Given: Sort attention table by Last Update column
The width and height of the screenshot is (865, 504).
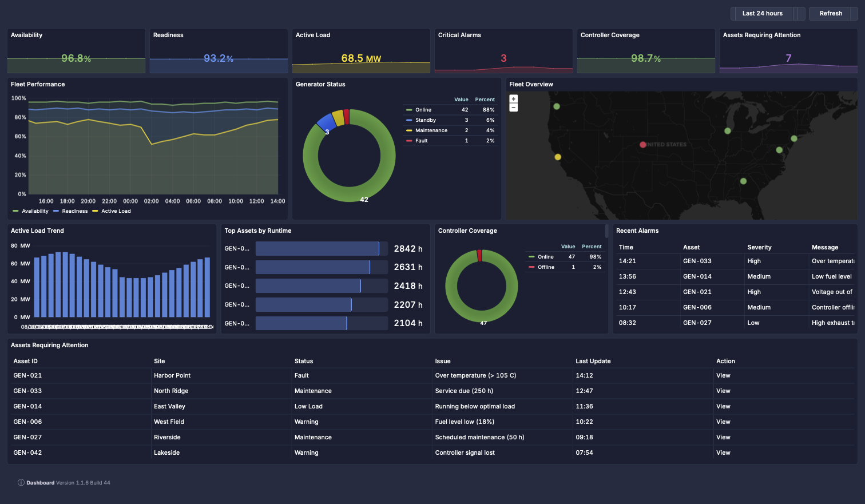Looking at the screenshot, I should [x=593, y=361].
